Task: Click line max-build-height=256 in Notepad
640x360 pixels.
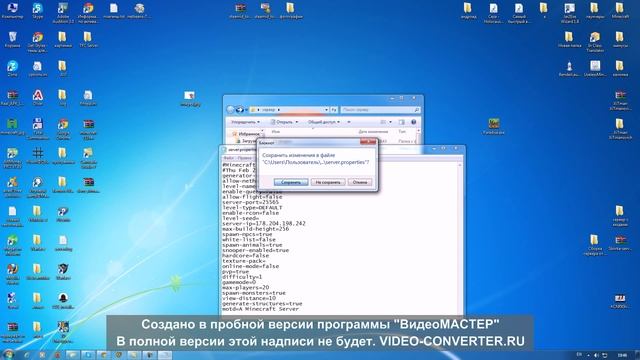Action: pos(256,229)
